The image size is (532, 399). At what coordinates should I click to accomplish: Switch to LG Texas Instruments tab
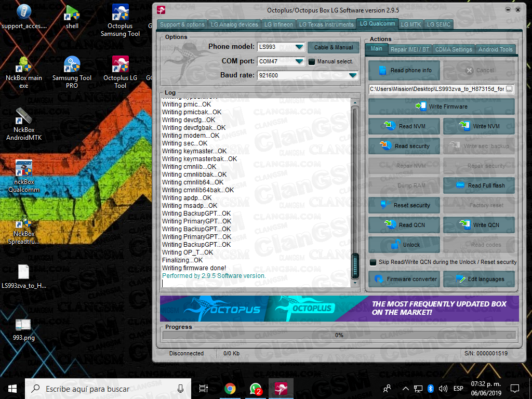326,24
